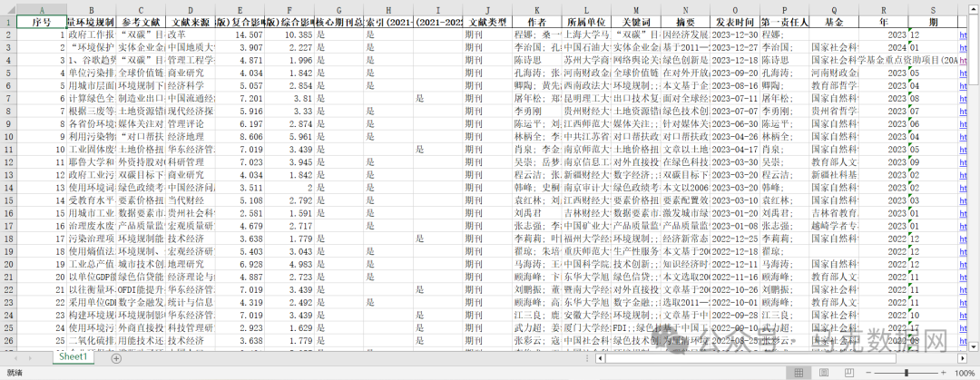The height and width of the screenshot is (380, 980).
Task: Switch to Normal view icon
Action: [x=799, y=373]
